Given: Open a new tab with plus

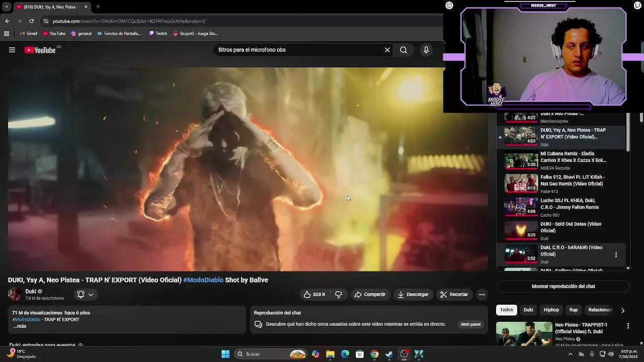Looking at the screenshot, I should click(x=98, y=7).
